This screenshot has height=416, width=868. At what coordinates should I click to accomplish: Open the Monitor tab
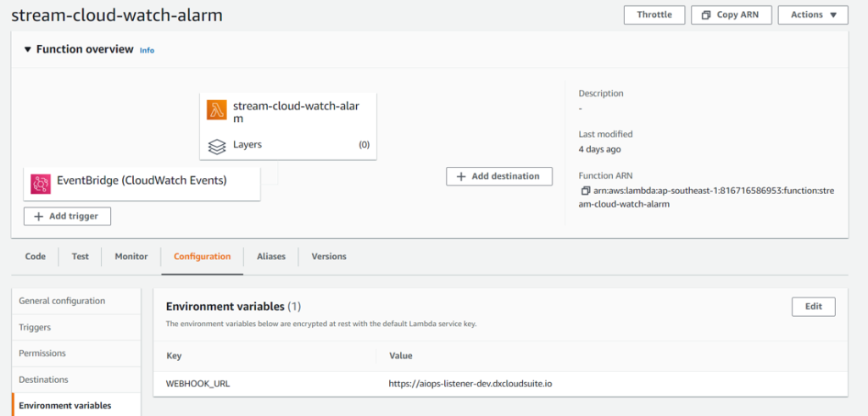click(x=131, y=257)
